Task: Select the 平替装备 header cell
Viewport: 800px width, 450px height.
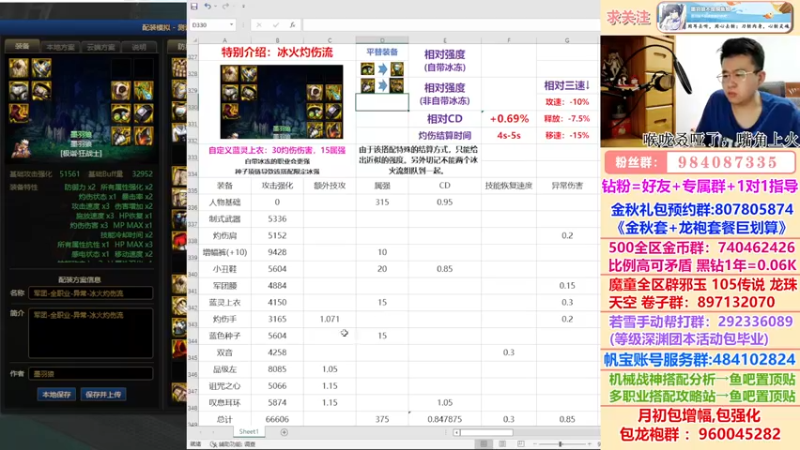Action: pos(382,52)
